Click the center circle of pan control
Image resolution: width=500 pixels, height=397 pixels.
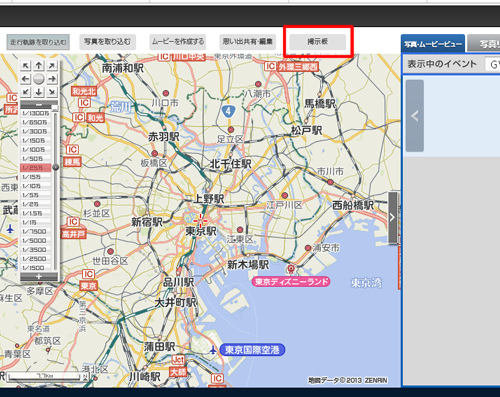coord(39,79)
